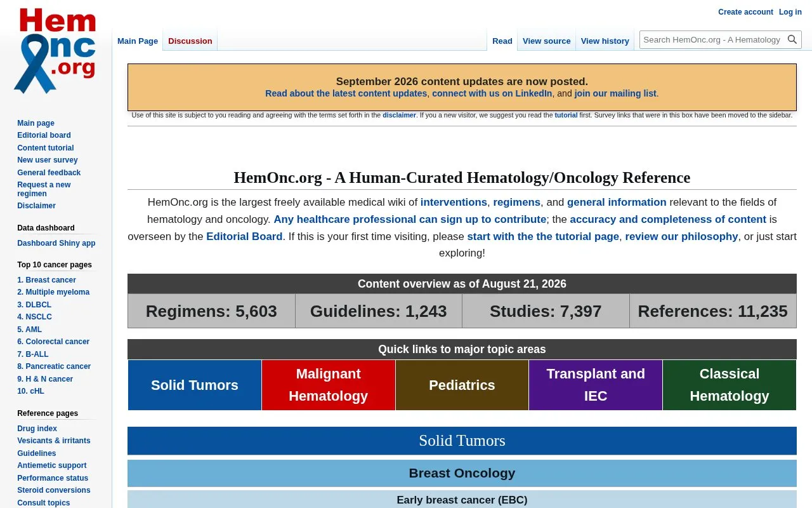Click the interventions link in the intro
Image resolution: width=812 pixels, height=508 pixels.
454,202
